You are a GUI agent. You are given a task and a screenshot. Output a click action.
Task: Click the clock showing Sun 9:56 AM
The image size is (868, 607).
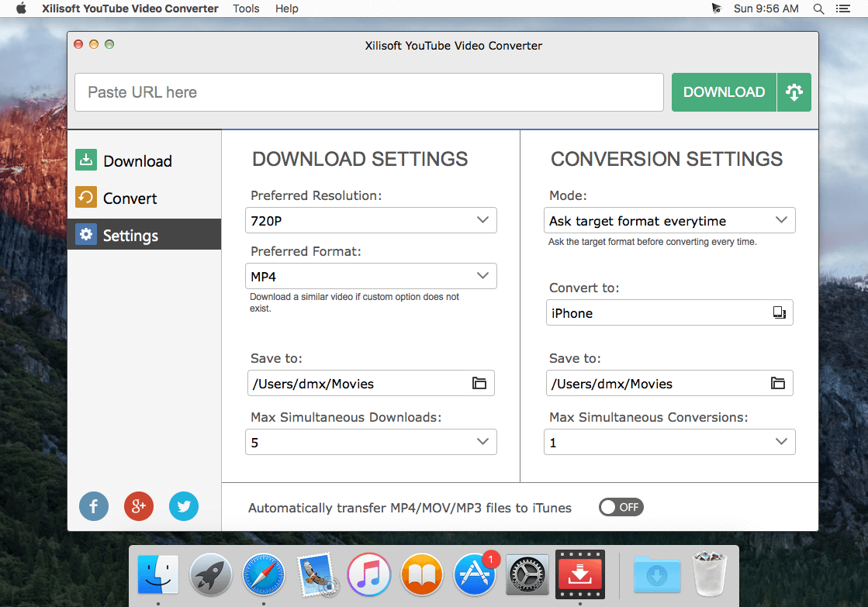tap(766, 9)
